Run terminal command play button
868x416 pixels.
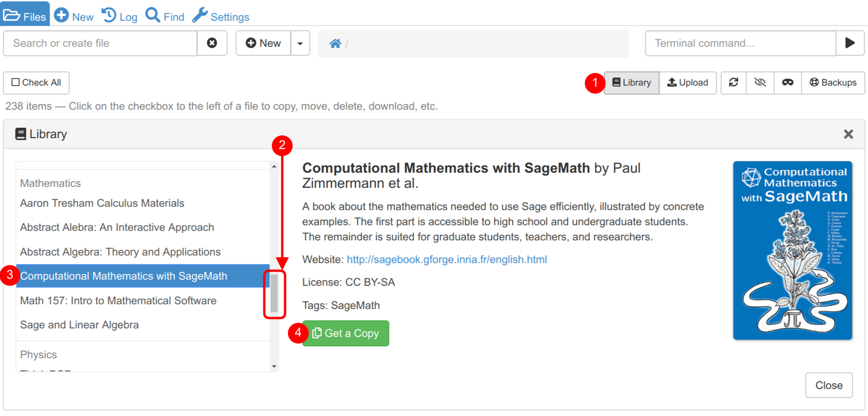850,43
